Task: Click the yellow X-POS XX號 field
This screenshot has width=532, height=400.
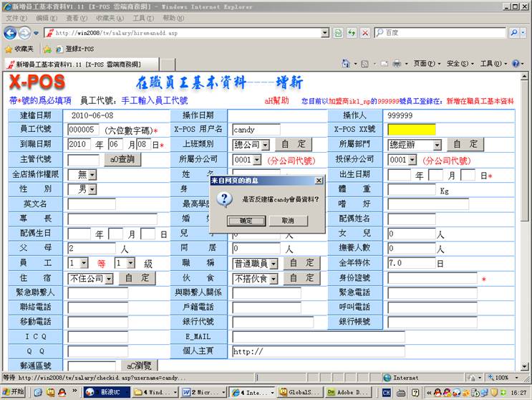Action: pos(411,130)
